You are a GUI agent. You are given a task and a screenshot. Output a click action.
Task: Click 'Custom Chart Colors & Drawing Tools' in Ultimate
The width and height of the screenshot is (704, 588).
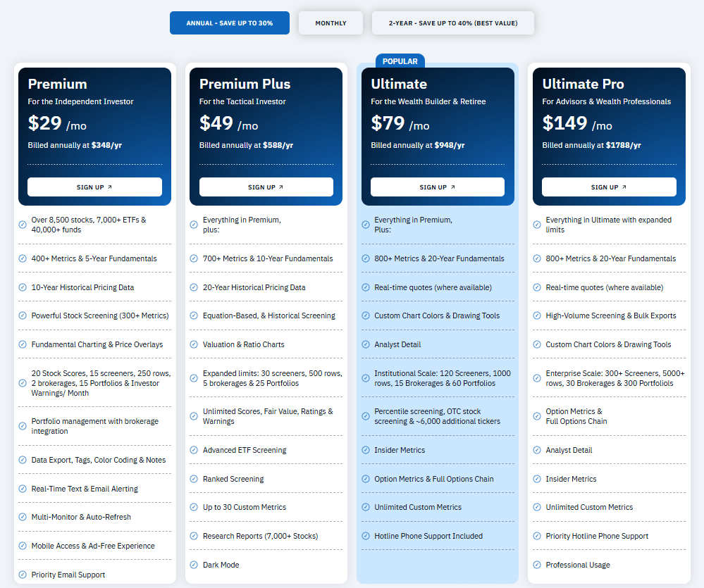[x=437, y=315]
